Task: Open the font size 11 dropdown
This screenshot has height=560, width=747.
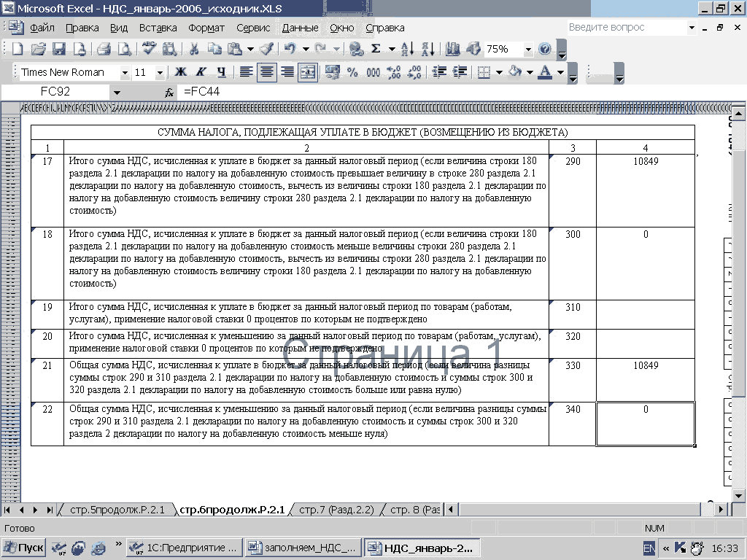Action: pyautogui.click(x=160, y=72)
